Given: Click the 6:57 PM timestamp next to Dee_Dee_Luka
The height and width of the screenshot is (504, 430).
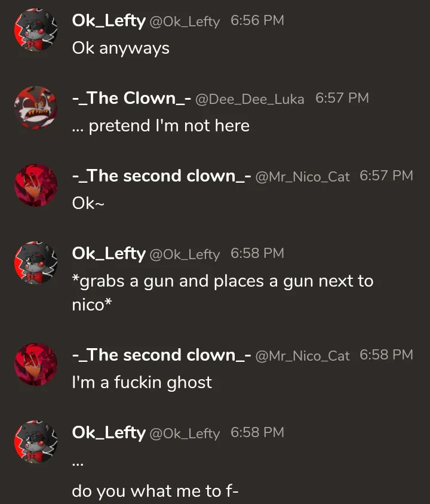Looking at the screenshot, I should click(x=342, y=98).
